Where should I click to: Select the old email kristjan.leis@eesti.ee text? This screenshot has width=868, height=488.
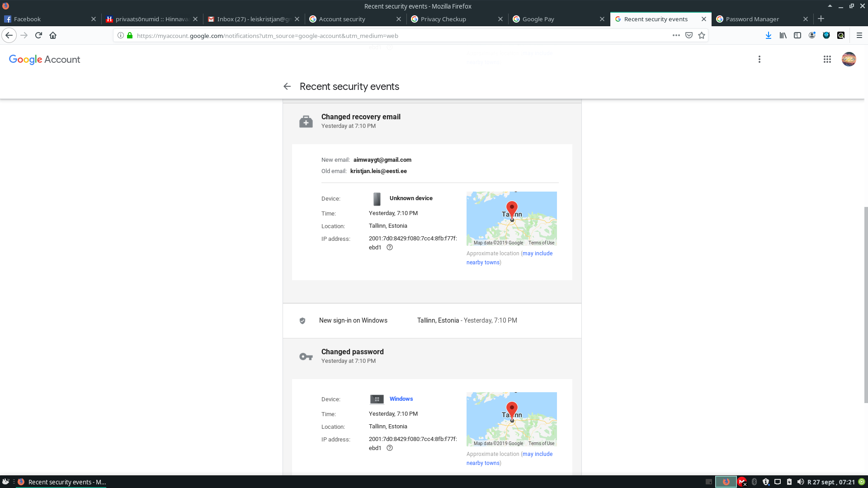pyautogui.click(x=378, y=171)
